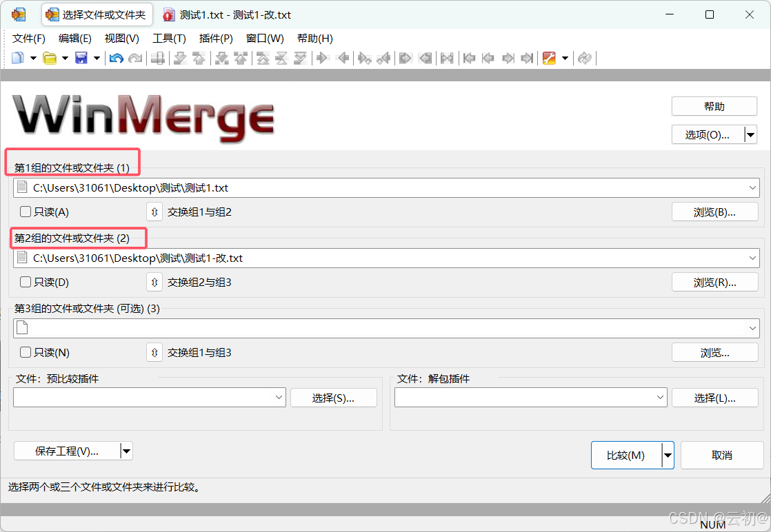Click the All Right toolbar icon
Screen dimensions: 771x532
pyautogui.click(x=405, y=58)
